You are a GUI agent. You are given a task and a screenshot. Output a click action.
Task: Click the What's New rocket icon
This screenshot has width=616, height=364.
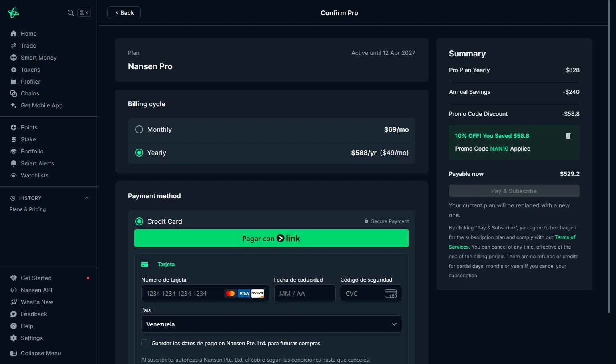click(x=14, y=302)
